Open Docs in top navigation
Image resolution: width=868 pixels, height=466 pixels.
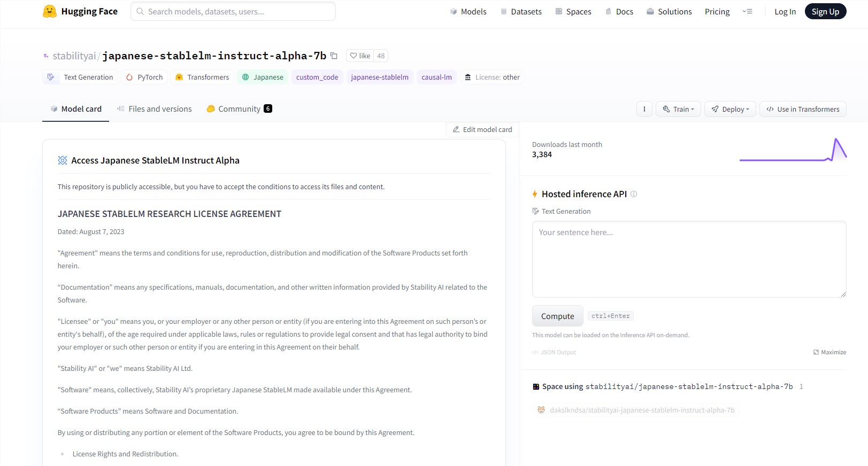[x=619, y=11]
